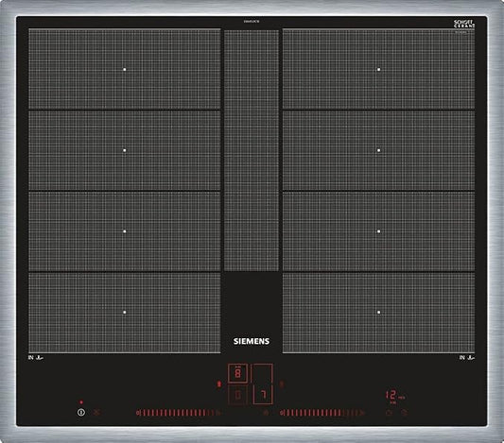The width and height of the screenshot is (504, 443).
Task: Tap the left IN induction symbol
Action: [x=35, y=357]
